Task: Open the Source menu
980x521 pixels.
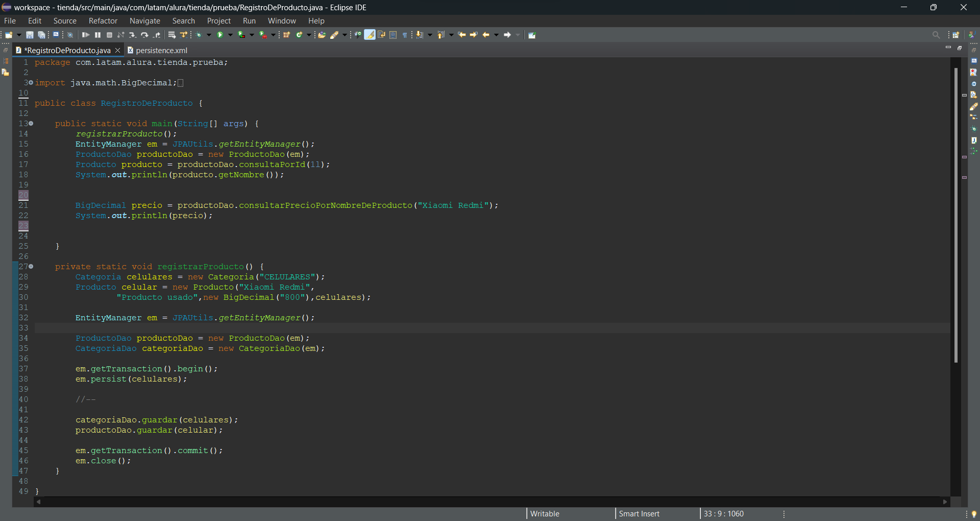Action: 65,21
